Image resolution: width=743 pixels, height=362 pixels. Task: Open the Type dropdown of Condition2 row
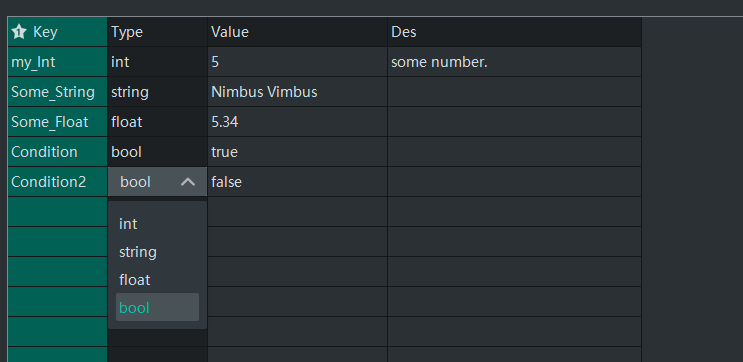[157, 181]
